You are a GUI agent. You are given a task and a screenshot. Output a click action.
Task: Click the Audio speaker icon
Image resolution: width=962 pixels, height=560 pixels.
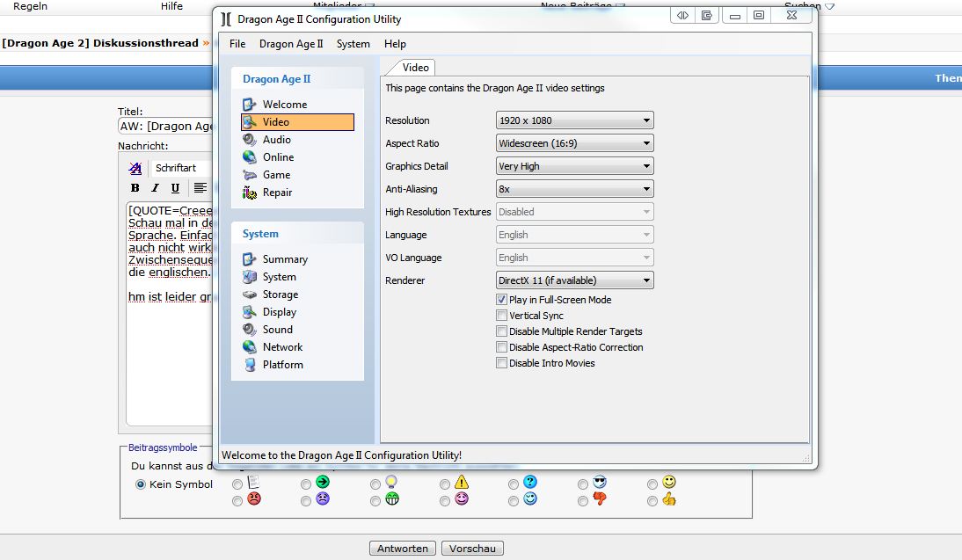[x=249, y=140]
